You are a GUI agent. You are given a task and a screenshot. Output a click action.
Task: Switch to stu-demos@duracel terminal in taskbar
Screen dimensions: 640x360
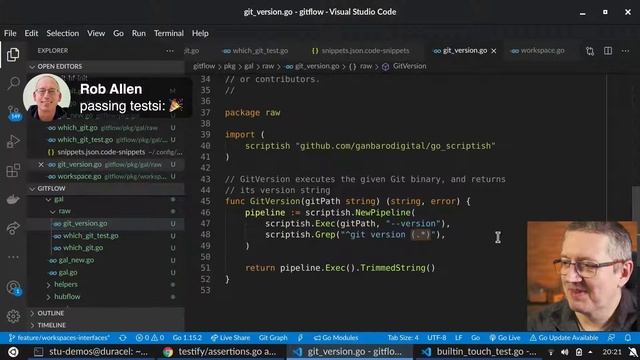click(91, 352)
